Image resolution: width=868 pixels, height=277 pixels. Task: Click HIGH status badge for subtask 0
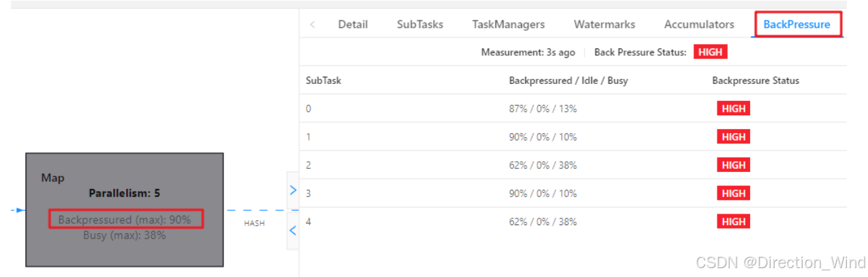click(733, 108)
